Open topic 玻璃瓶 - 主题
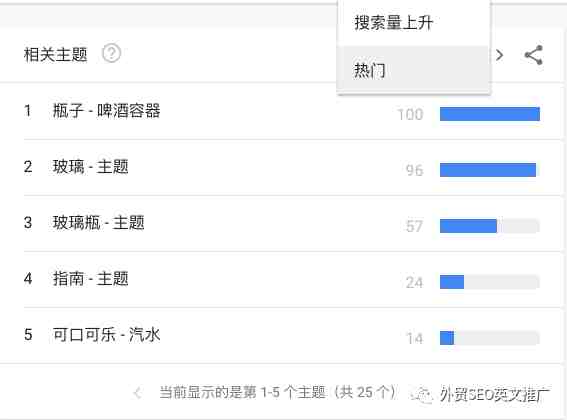The image size is (567, 420). 99,223
